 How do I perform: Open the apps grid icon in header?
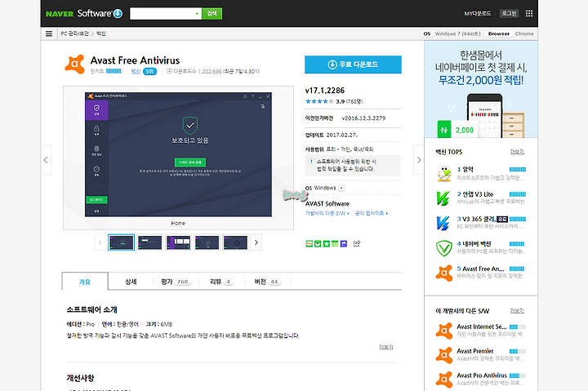pyautogui.click(x=529, y=14)
